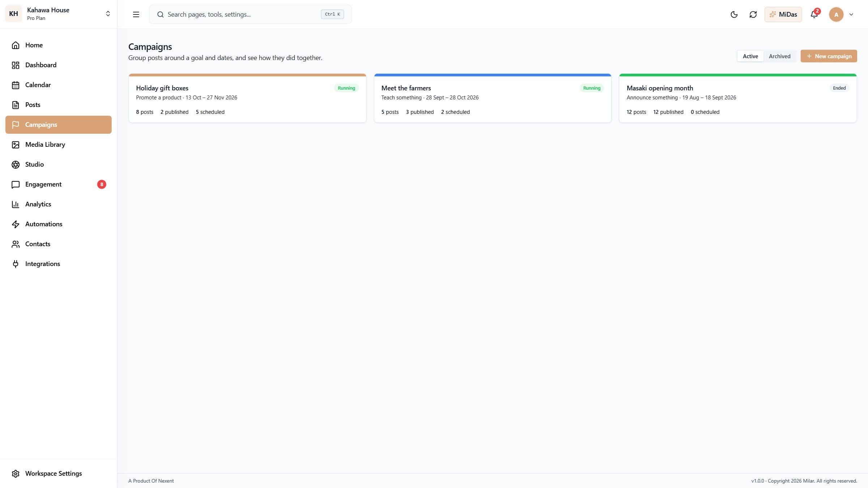
Task: Click the Engagement badge showing 8
Action: [x=102, y=184]
